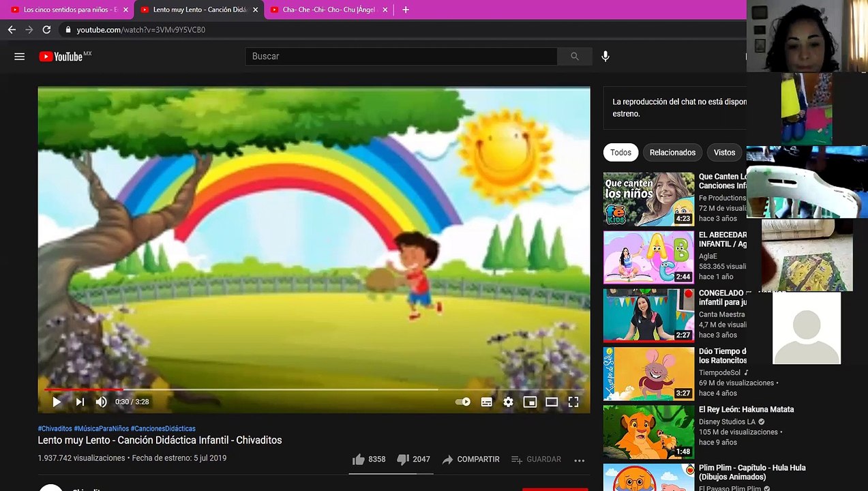Open the Hakuna Matata video thumbnail
Screen dimensions: 868x491
[x=648, y=432]
